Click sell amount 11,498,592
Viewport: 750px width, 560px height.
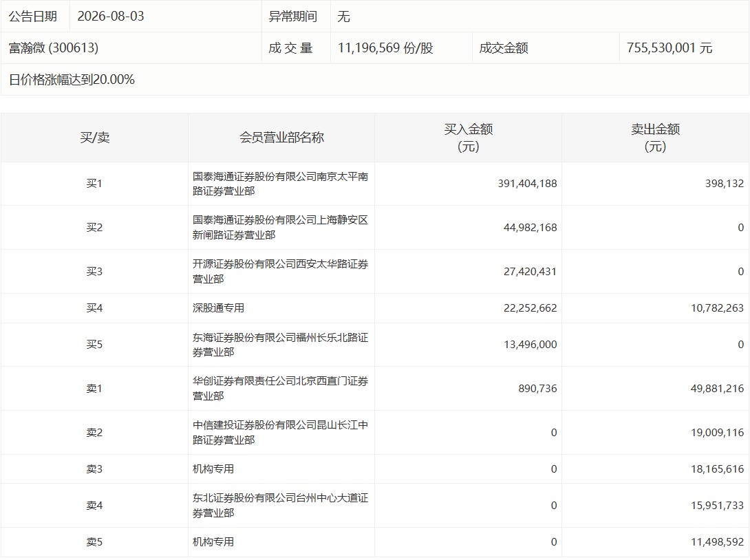point(717,542)
